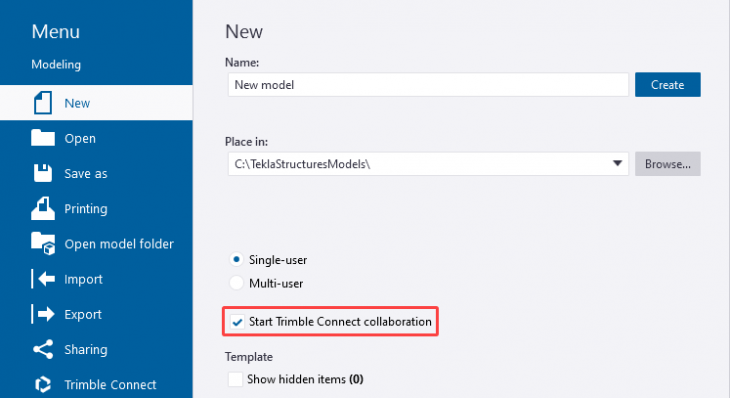Click the Open folder icon
Screen dimensions: 730x398
pos(43,138)
